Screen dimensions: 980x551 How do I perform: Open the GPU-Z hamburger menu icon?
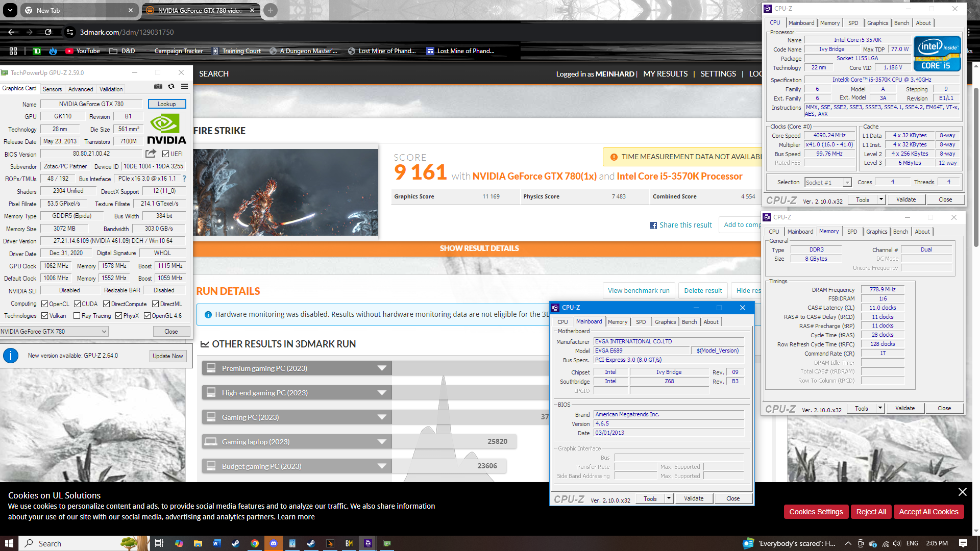coord(185,86)
